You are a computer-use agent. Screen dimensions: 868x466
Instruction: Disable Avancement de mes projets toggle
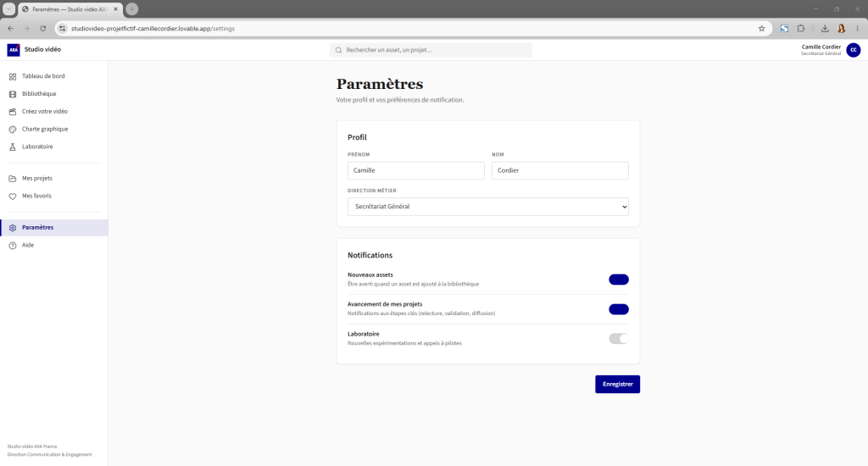(x=618, y=309)
